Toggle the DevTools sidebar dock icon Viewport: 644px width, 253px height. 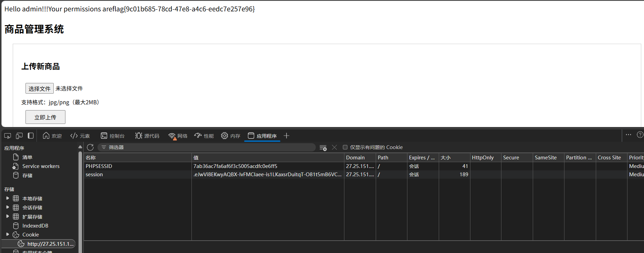[x=31, y=136]
